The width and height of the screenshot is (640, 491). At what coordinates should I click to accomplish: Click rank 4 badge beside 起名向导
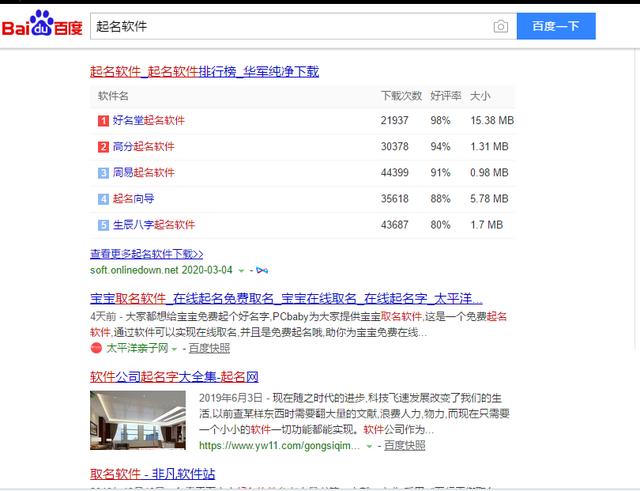(x=103, y=199)
